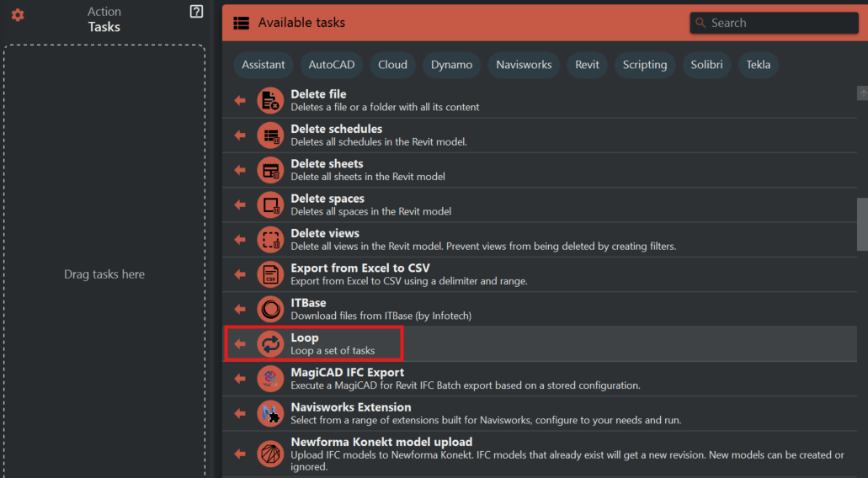Click the Delete file task icon
The height and width of the screenshot is (478, 868).
(270, 100)
